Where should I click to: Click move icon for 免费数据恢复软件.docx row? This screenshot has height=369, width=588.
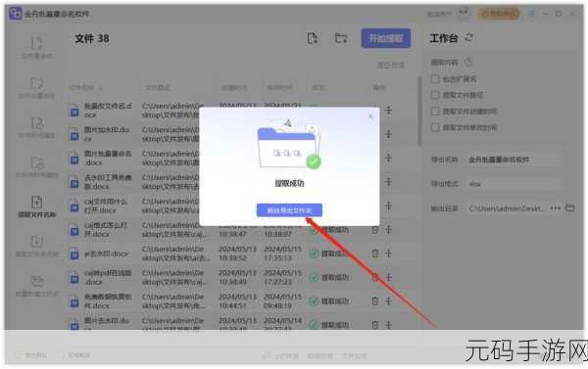point(388,301)
